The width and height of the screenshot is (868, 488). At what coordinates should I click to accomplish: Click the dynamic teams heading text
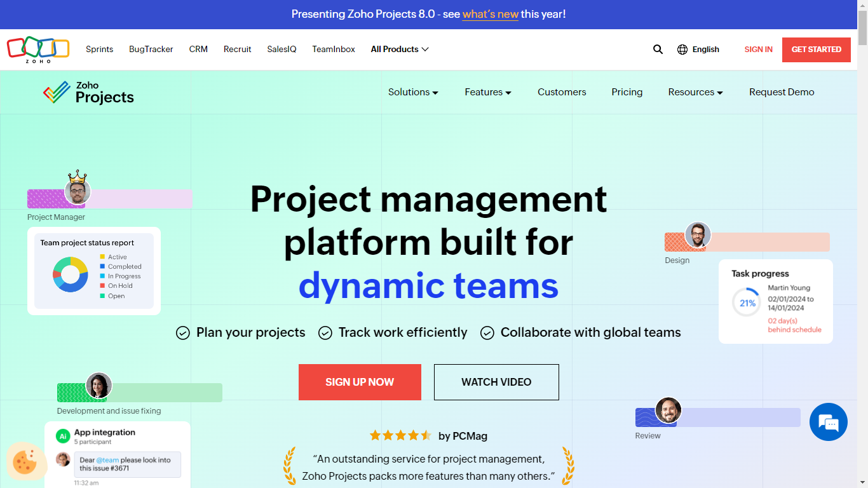(x=428, y=285)
